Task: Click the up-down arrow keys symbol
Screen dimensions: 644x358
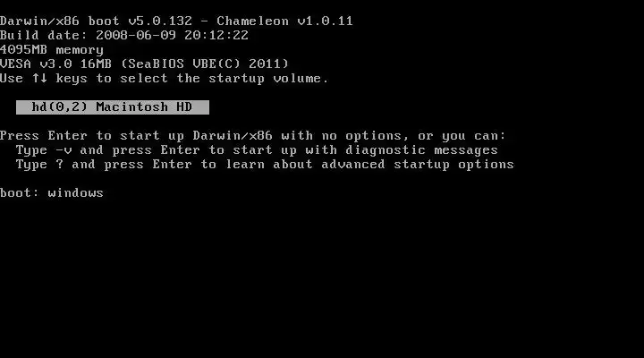Action: (40, 78)
